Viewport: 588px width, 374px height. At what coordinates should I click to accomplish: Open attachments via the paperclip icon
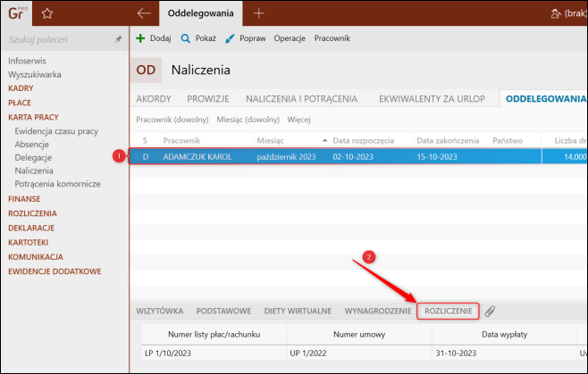point(490,311)
